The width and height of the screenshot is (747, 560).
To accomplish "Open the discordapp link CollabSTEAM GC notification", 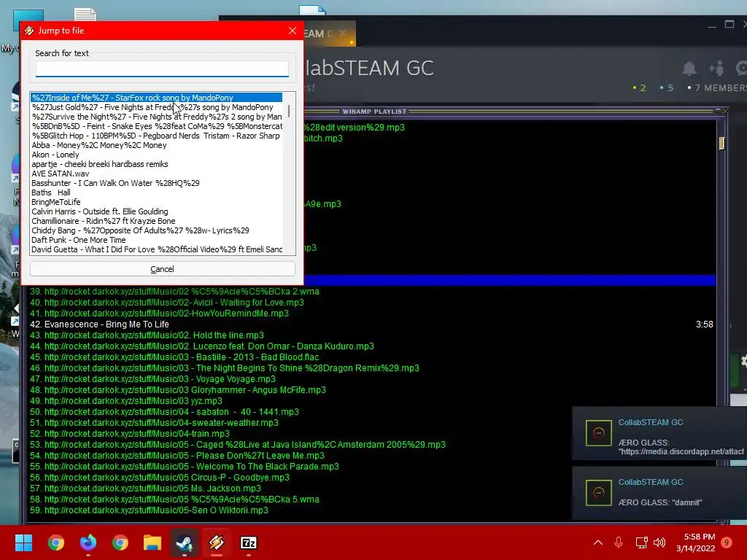I will 659,433.
